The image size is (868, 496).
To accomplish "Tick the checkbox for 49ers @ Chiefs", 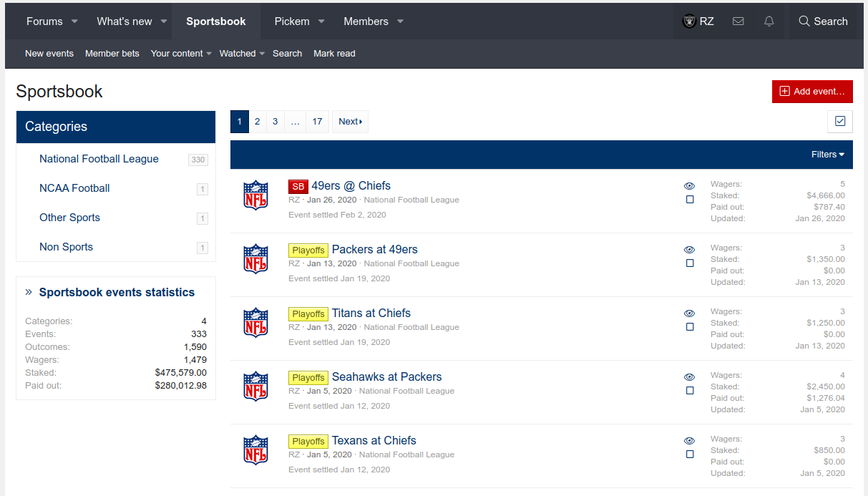I will (x=690, y=200).
